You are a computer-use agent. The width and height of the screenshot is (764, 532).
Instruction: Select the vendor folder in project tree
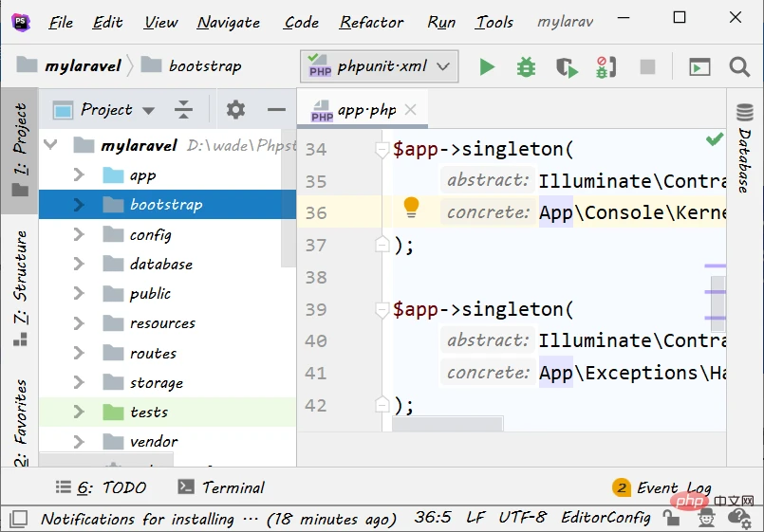tap(153, 442)
